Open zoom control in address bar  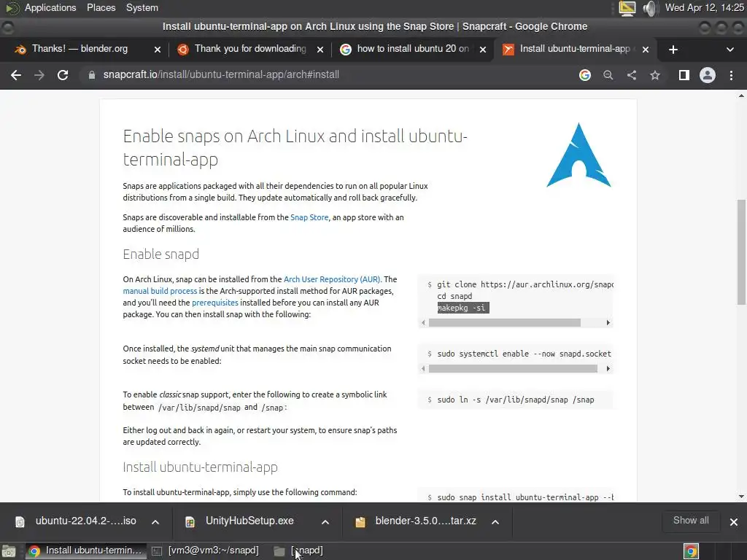click(608, 75)
